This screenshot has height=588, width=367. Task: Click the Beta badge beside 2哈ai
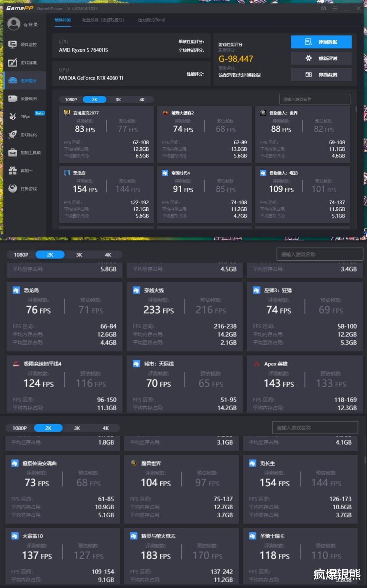40,113
